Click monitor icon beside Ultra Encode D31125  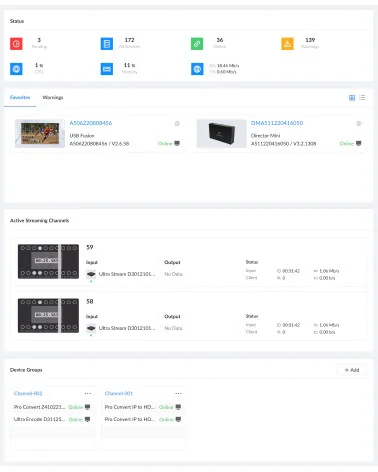coord(87,419)
